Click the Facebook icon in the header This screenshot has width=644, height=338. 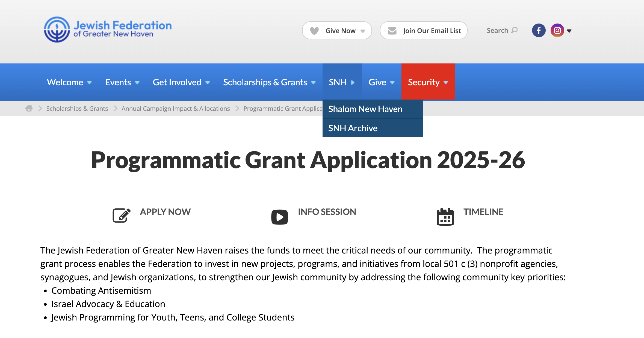click(x=539, y=30)
